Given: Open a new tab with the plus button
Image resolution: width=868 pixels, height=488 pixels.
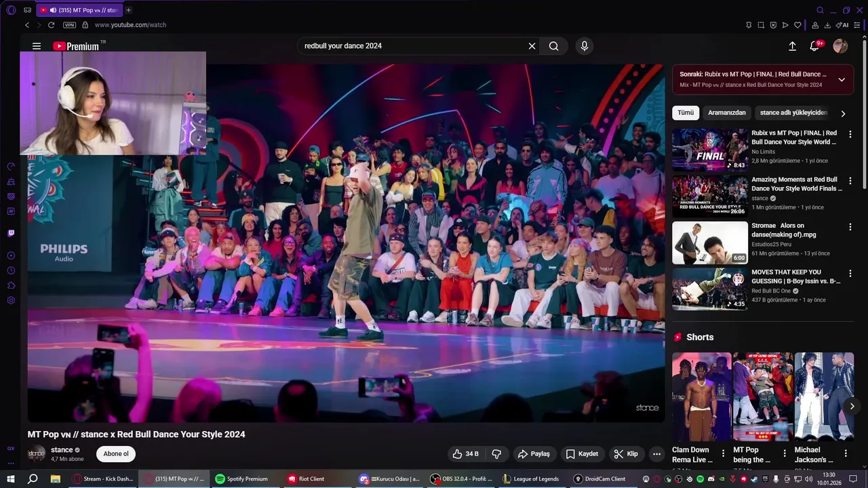Looking at the screenshot, I should click(128, 10).
